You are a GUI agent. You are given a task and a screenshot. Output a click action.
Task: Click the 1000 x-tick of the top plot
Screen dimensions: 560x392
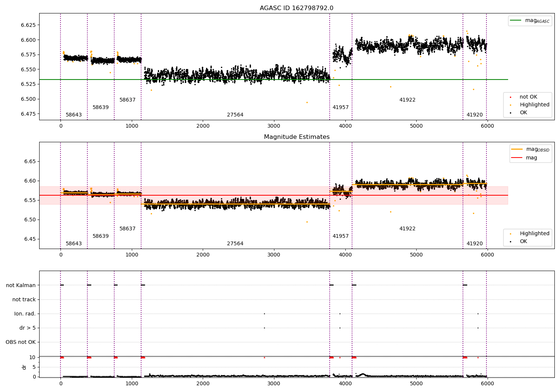pos(132,126)
